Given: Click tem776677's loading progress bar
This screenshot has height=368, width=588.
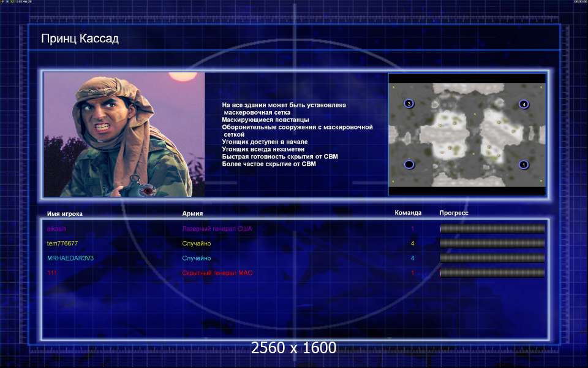Looking at the screenshot, I should pyautogui.click(x=492, y=243).
